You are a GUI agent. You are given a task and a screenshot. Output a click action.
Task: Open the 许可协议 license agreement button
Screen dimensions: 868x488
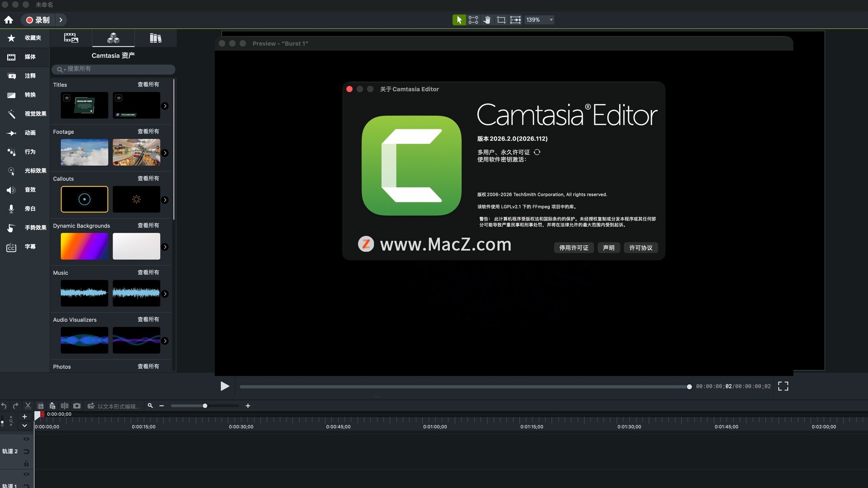click(641, 248)
